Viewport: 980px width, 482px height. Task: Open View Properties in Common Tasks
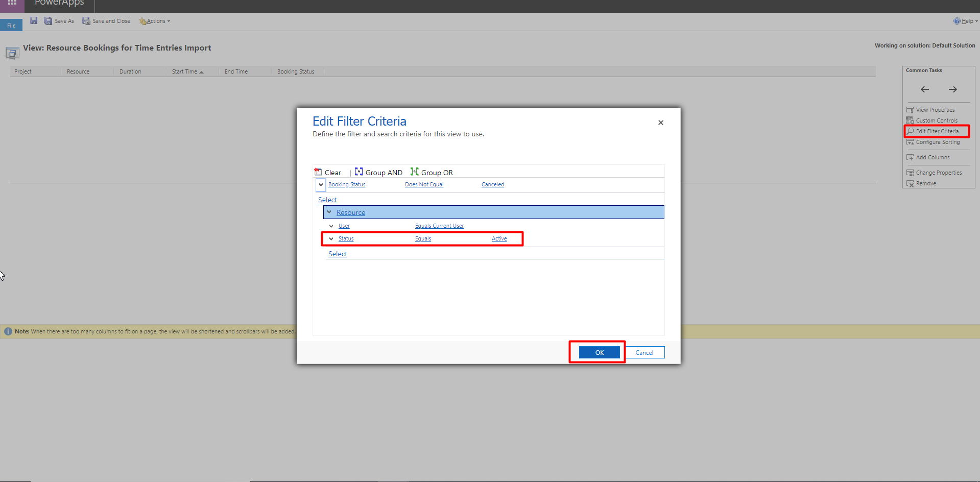coord(930,110)
